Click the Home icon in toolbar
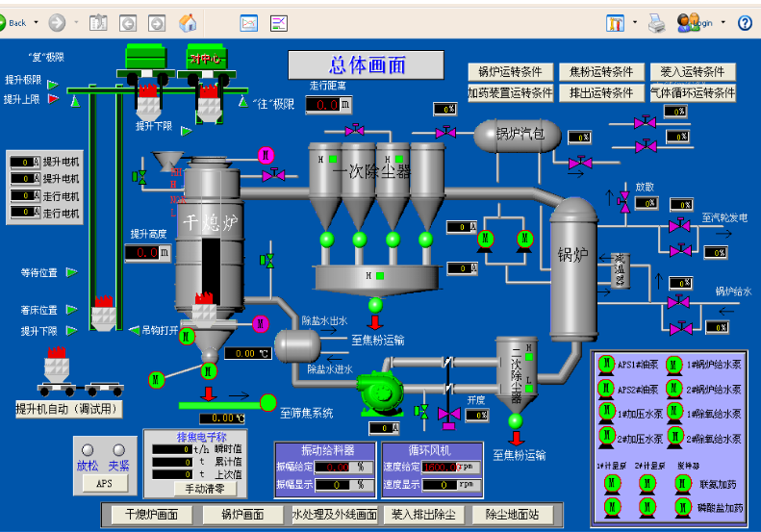The image size is (761, 532). [189, 22]
